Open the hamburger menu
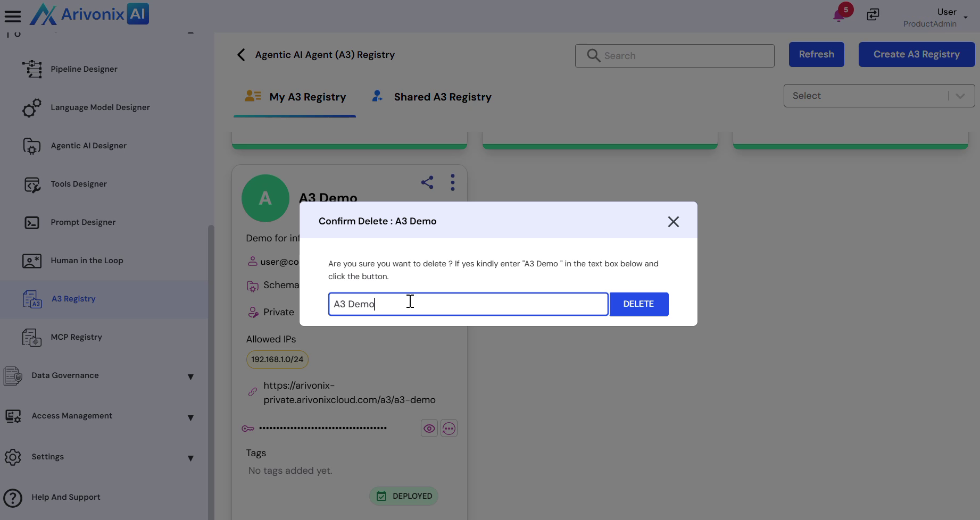The image size is (980, 520). click(13, 16)
